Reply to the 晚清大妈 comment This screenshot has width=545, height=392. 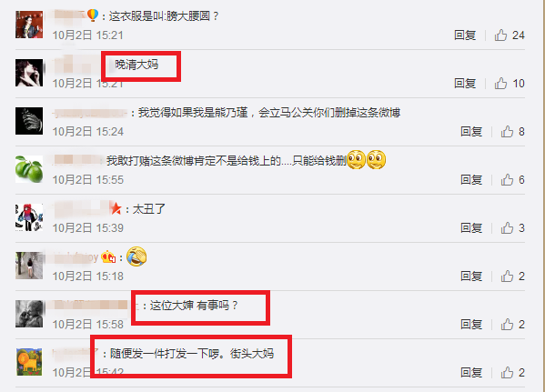click(x=465, y=84)
